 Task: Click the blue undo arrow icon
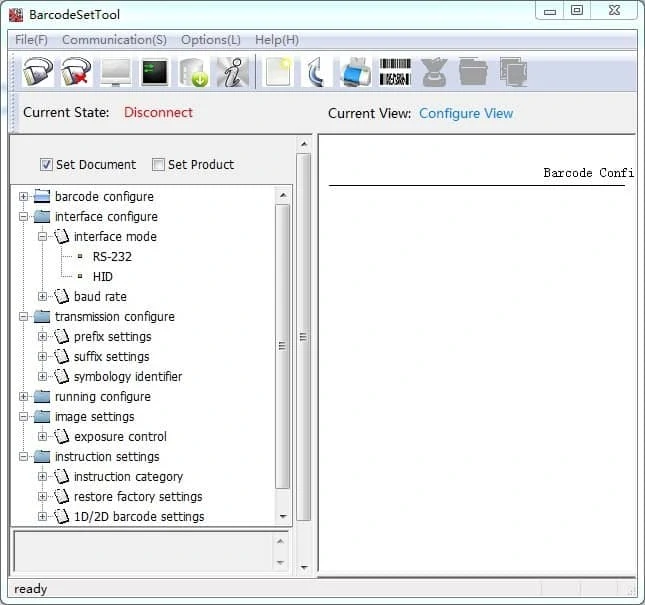[x=316, y=72]
